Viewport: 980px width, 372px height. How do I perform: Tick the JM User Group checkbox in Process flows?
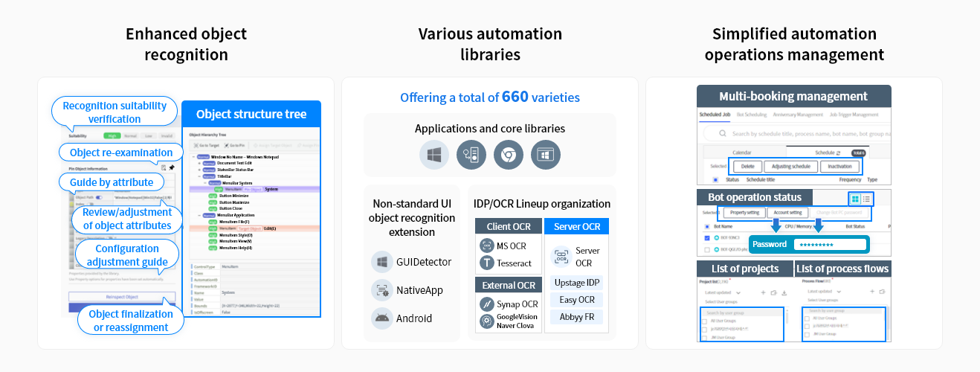pyautogui.click(x=807, y=334)
